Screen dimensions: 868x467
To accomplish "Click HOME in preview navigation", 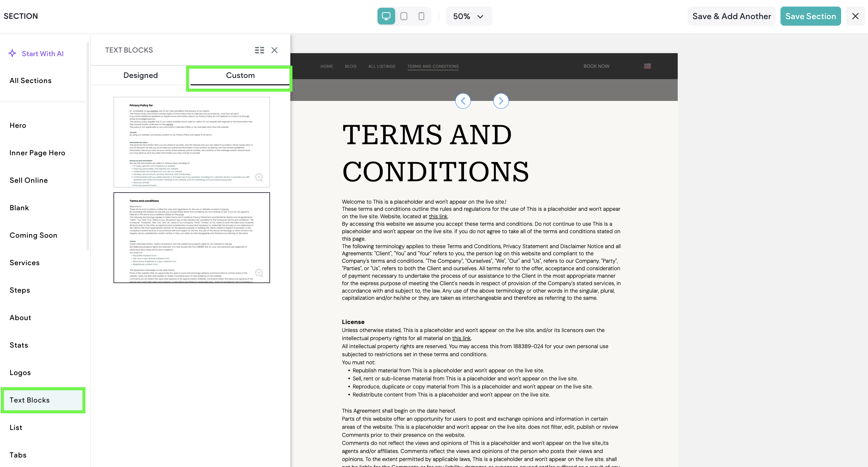I will 326,66.
